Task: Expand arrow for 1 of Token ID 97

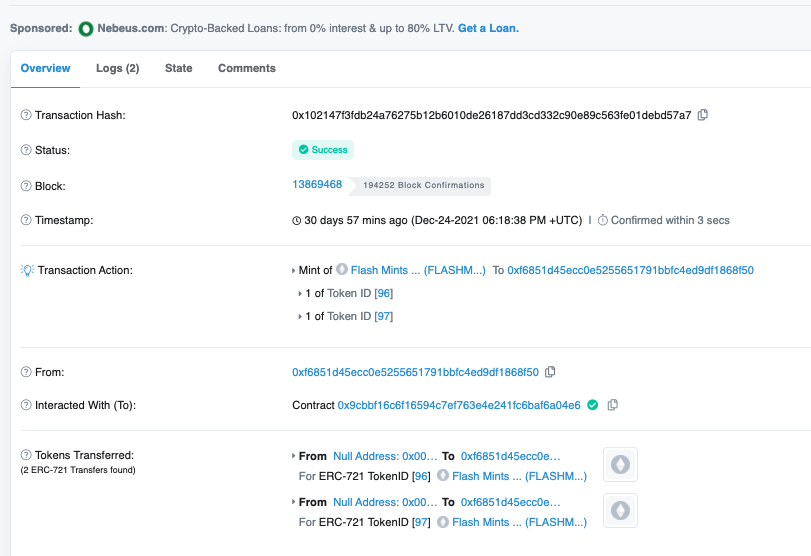Action: (x=300, y=316)
